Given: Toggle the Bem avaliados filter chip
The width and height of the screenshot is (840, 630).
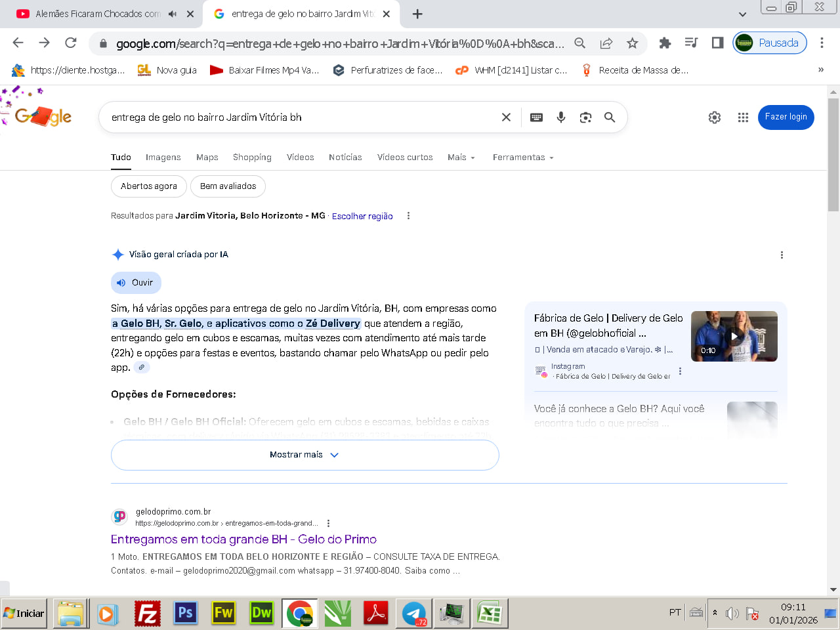Looking at the screenshot, I should [x=228, y=186].
